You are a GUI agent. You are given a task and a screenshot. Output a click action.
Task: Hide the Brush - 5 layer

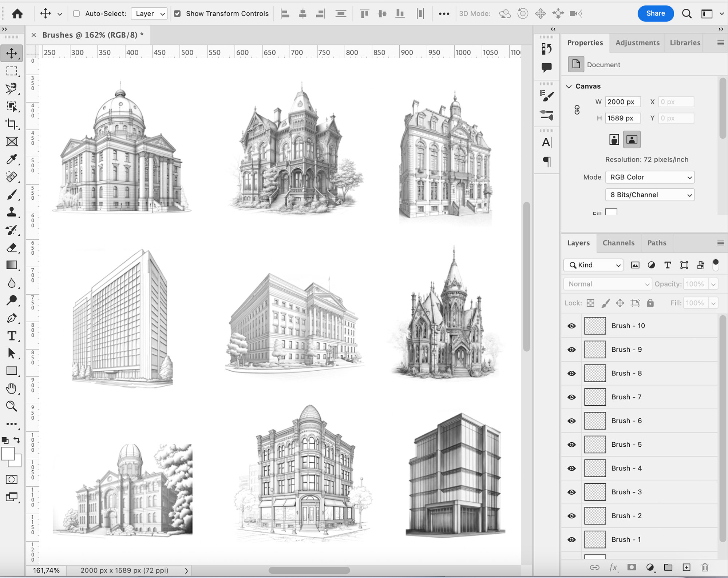(x=571, y=444)
